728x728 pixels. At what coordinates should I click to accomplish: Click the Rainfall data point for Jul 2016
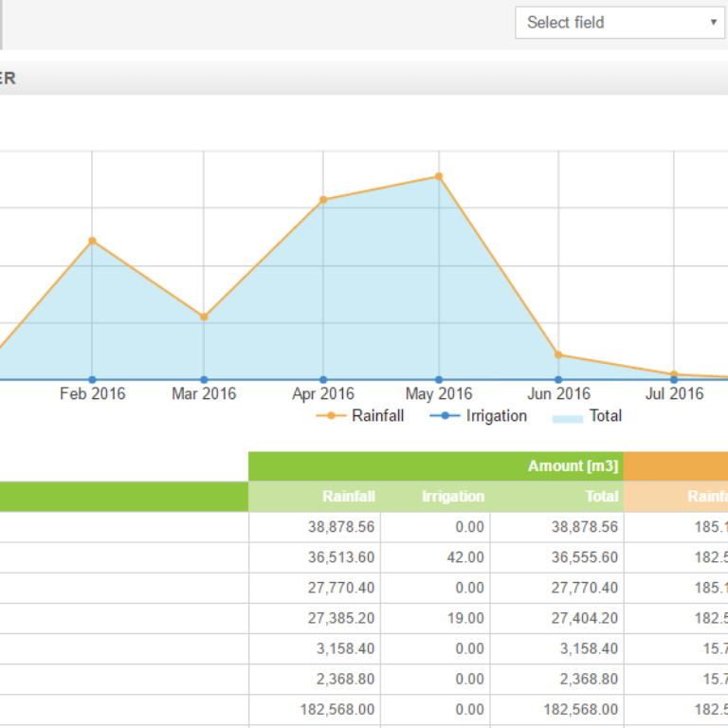674,373
